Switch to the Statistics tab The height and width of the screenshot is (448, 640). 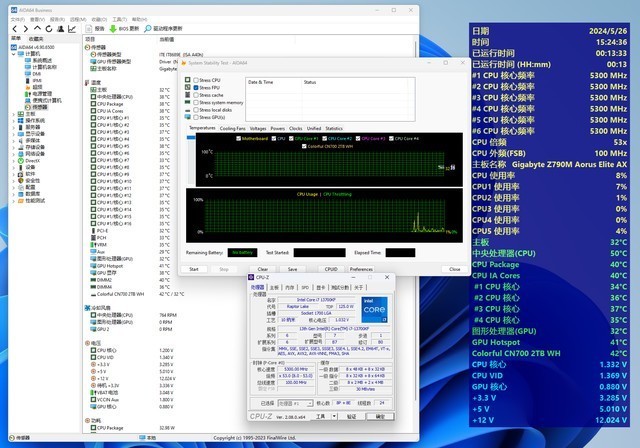pos(333,128)
